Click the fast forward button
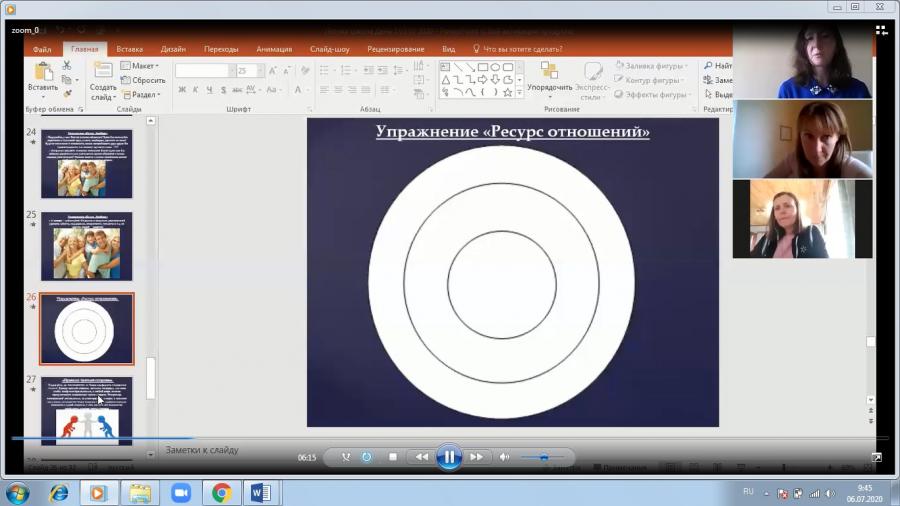 tap(476, 457)
